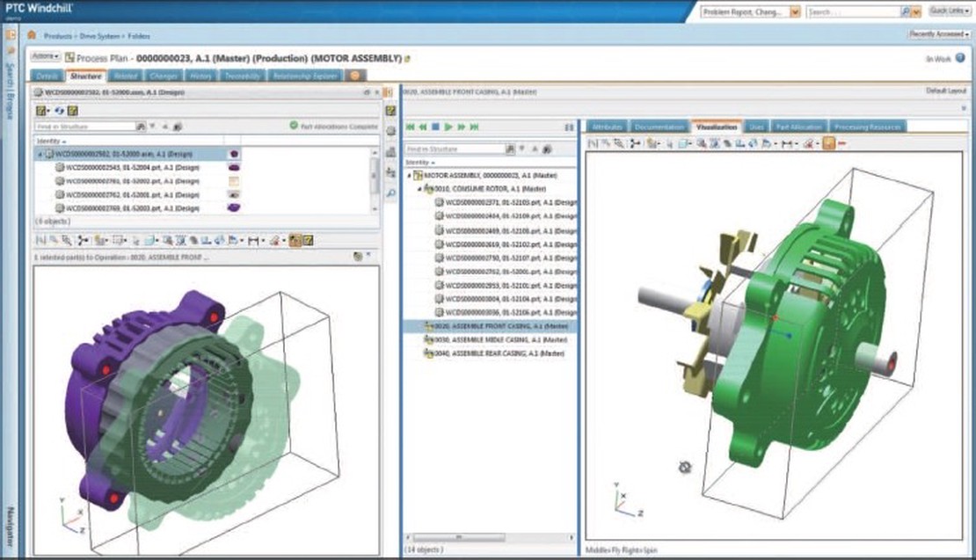976x560 pixels.
Task: Open the Actions dropdown menu
Action: point(46,56)
